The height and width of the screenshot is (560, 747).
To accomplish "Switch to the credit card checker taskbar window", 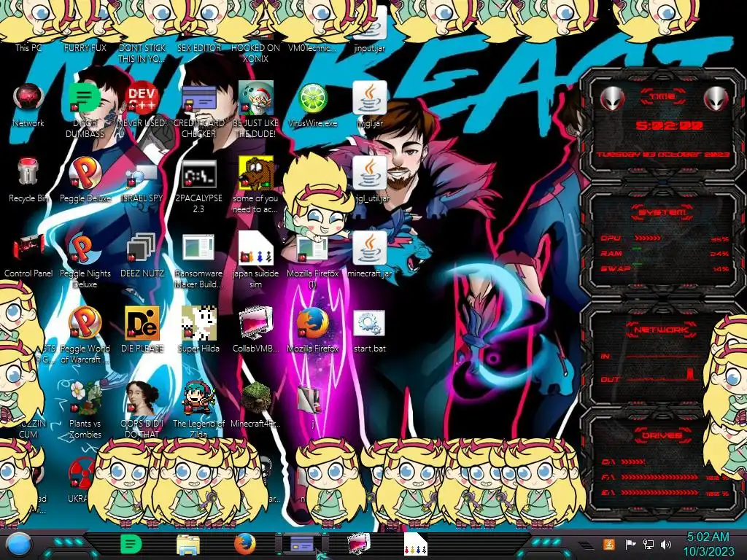I will [302, 544].
